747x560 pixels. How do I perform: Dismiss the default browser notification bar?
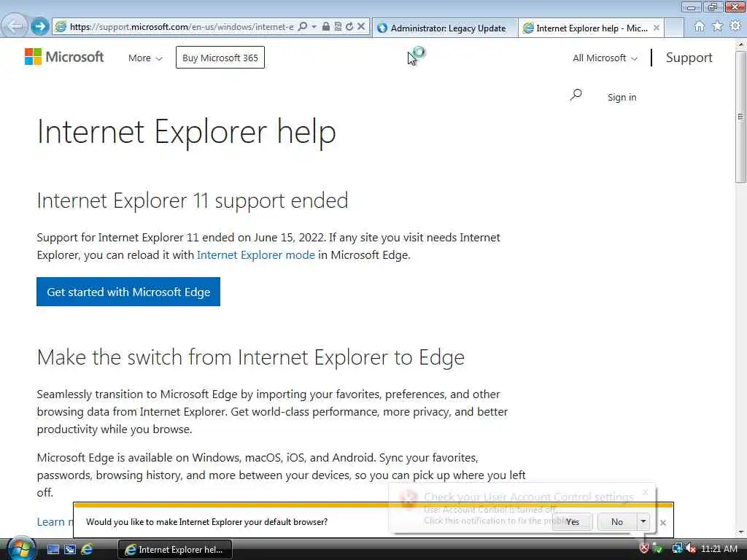pyautogui.click(x=662, y=522)
